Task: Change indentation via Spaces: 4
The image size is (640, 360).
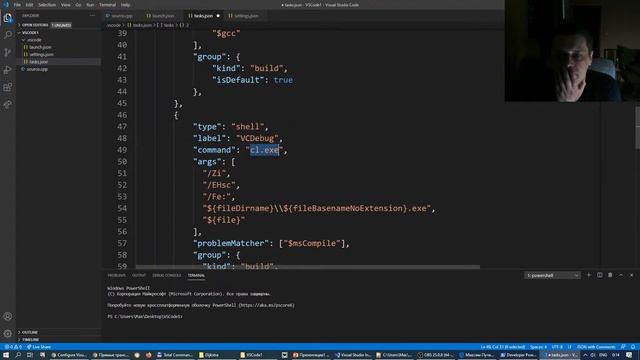Action: [538, 347]
